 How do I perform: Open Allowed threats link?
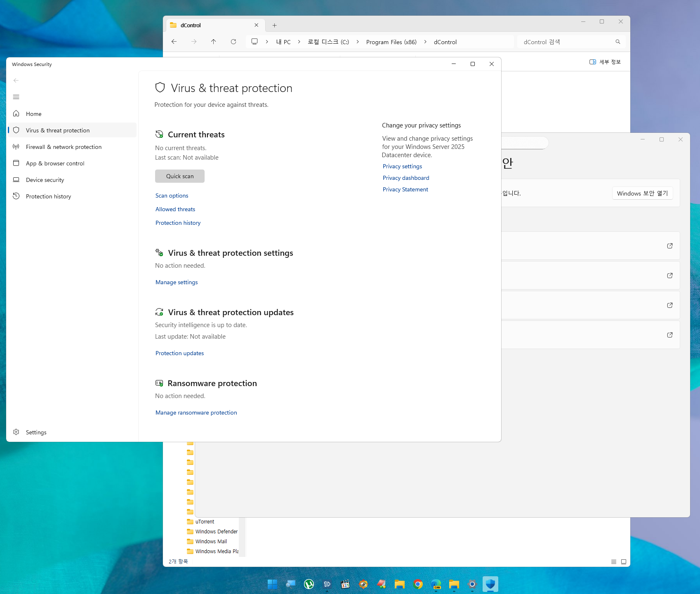(x=175, y=209)
